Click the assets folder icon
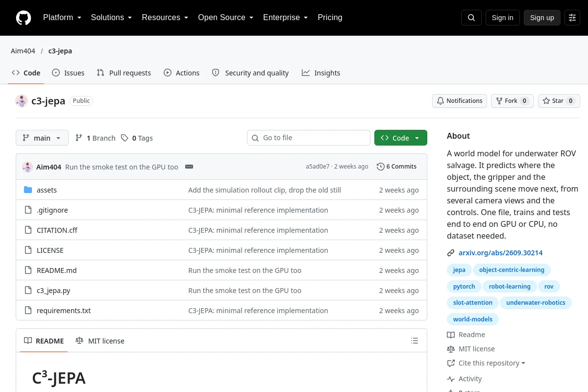Viewport: 588px width, 392px height. (28, 190)
